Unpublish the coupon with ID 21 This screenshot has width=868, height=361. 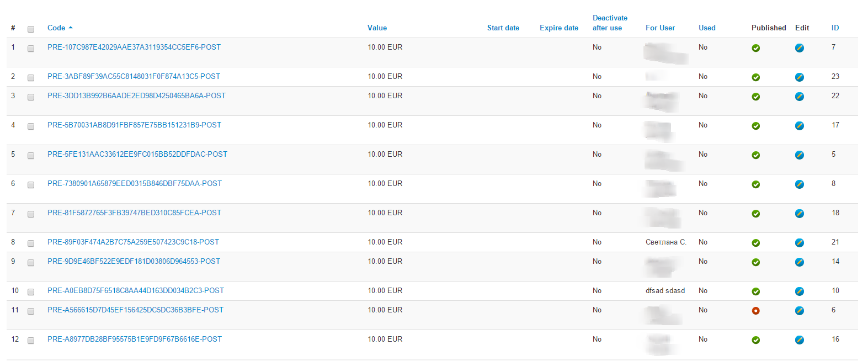pos(755,243)
